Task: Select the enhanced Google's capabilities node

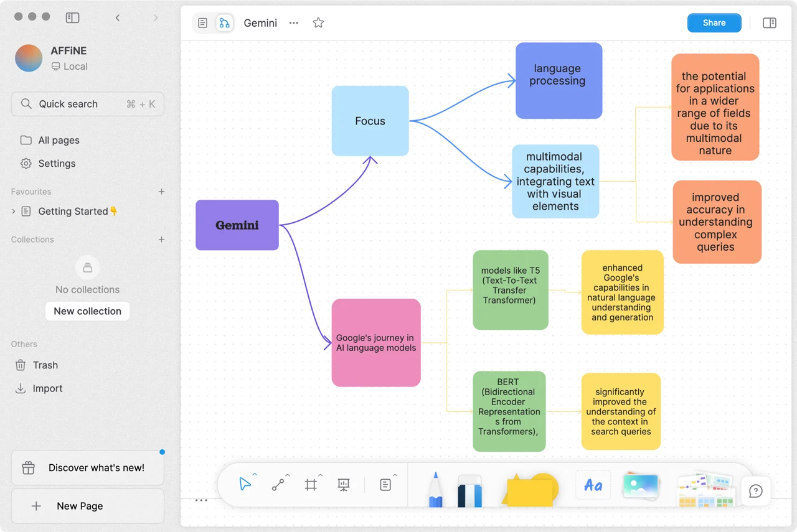Action: pyautogui.click(x=622, y=292)
